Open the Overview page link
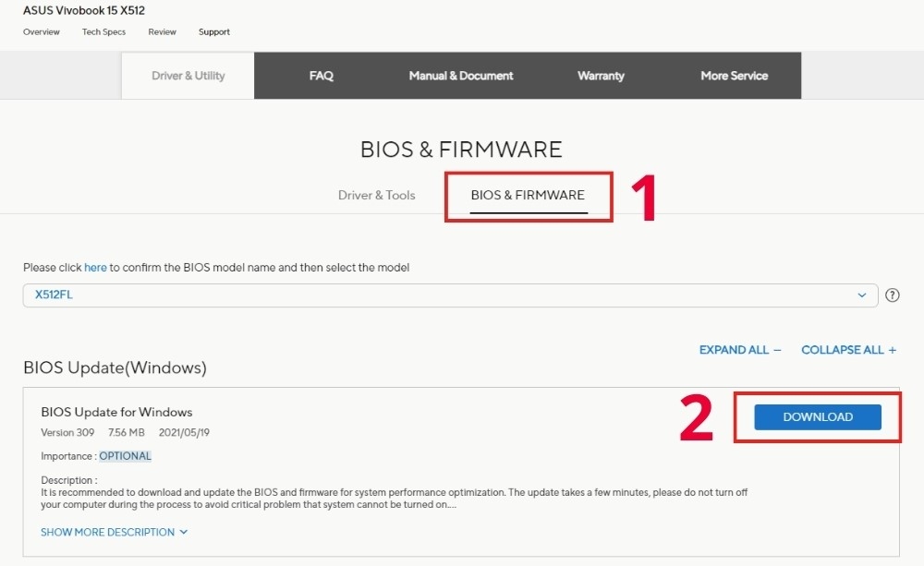Viewport: 924px width, 566px height. (42, 31)
